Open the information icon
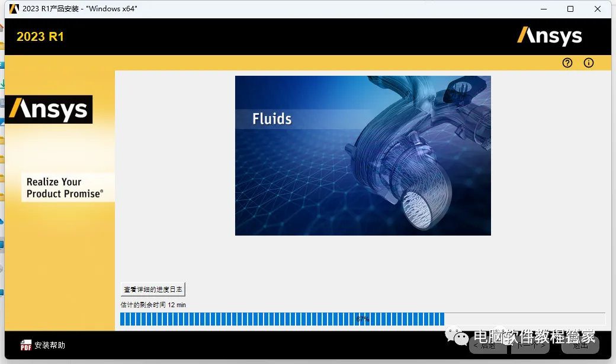This screenshot has width=616, height=364. [x=589, y=63]
